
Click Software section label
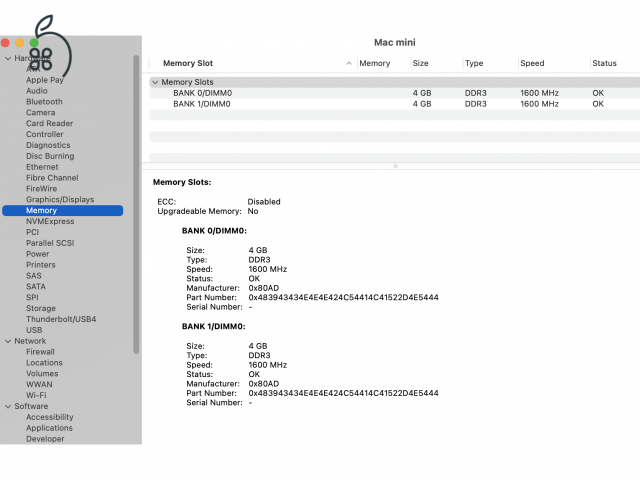[x=31, y=407]
